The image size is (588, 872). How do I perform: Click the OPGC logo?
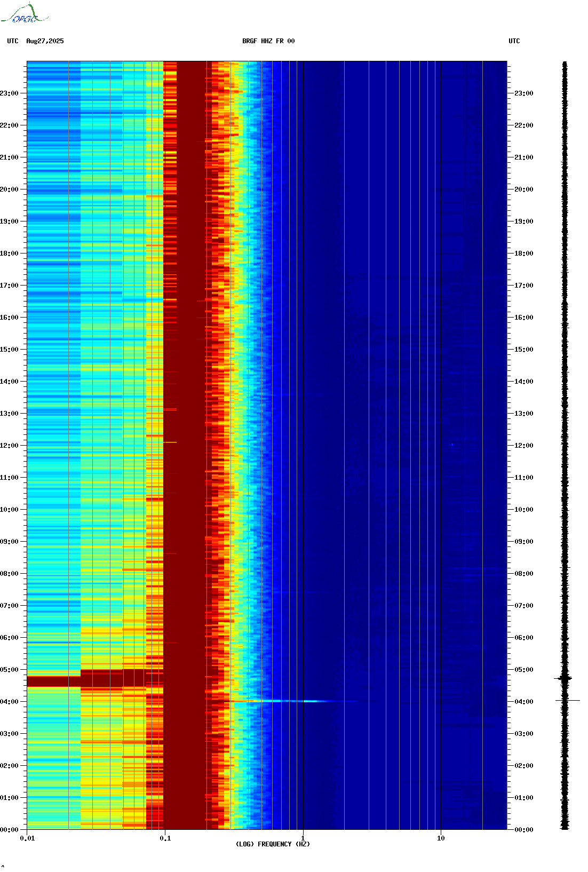[x=25, y=13]
